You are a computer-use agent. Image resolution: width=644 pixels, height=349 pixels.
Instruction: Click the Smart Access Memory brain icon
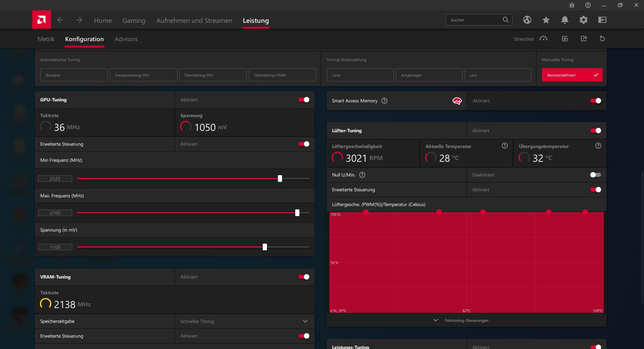pos(457,101)
